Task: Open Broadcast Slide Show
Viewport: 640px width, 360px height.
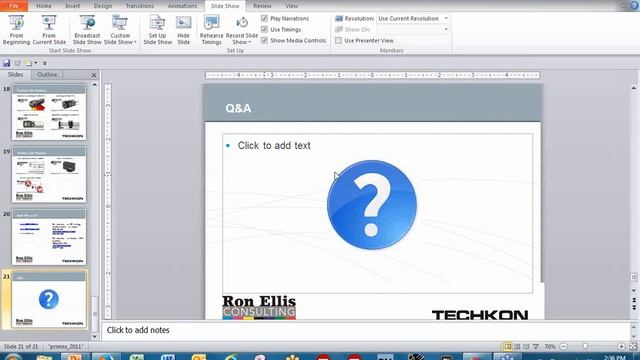Action: (x=87, y=30)
